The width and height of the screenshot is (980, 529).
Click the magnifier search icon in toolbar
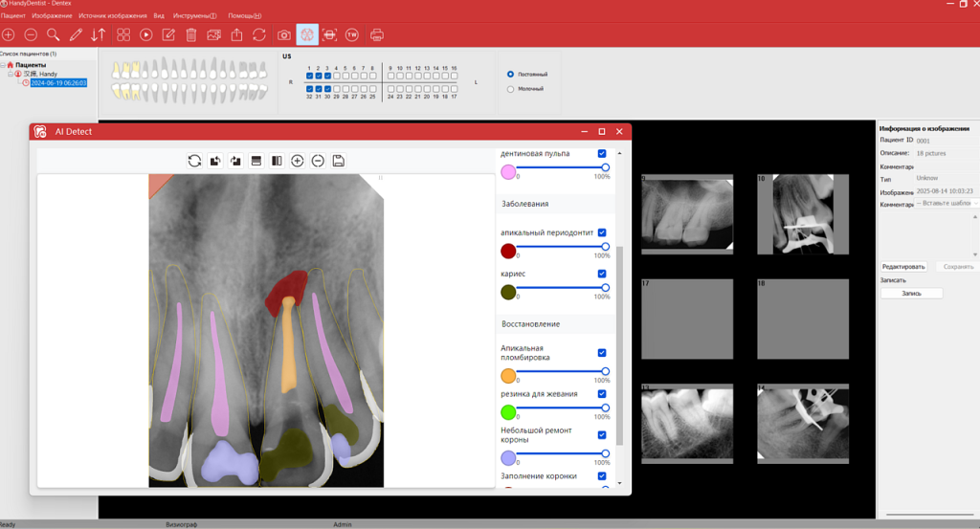pyautogui.click(x=53, y=35)
